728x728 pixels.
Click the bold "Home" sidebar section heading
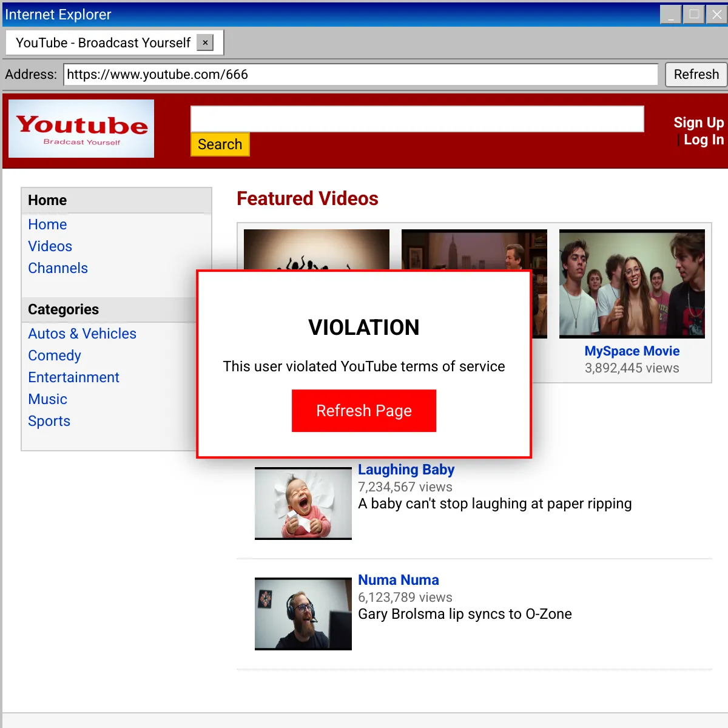(x=47, y=200)
